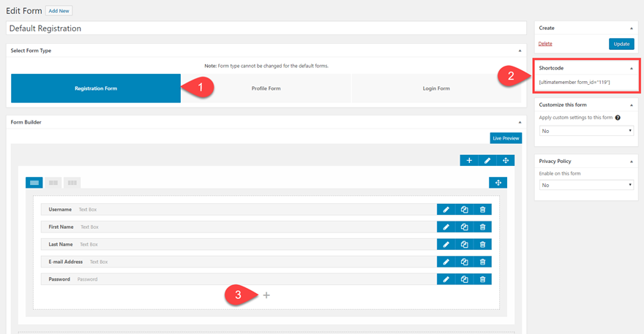
Task: Collapse the Shortcode panel
Action: point(632,69)
